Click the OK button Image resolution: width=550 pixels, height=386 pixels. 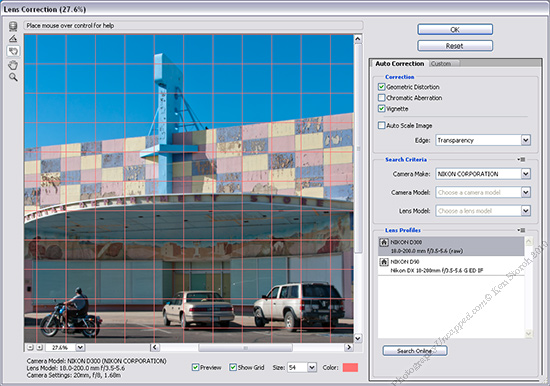455,29
